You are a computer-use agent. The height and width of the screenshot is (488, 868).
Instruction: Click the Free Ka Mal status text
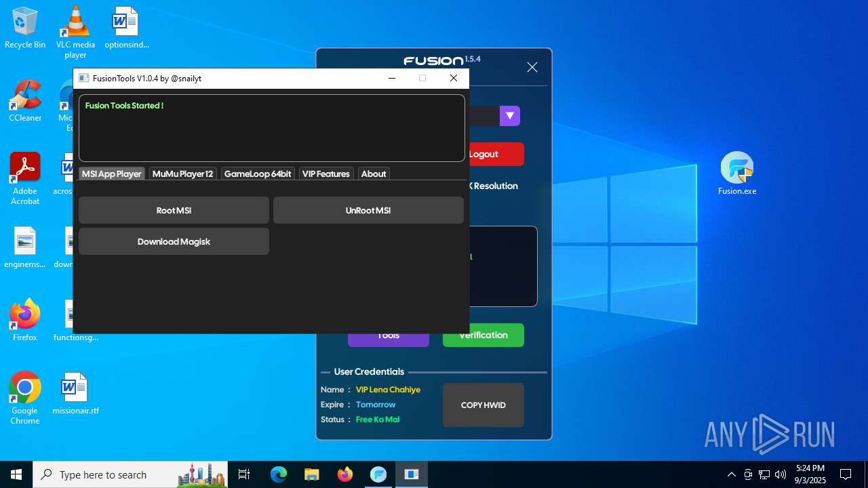378,420
